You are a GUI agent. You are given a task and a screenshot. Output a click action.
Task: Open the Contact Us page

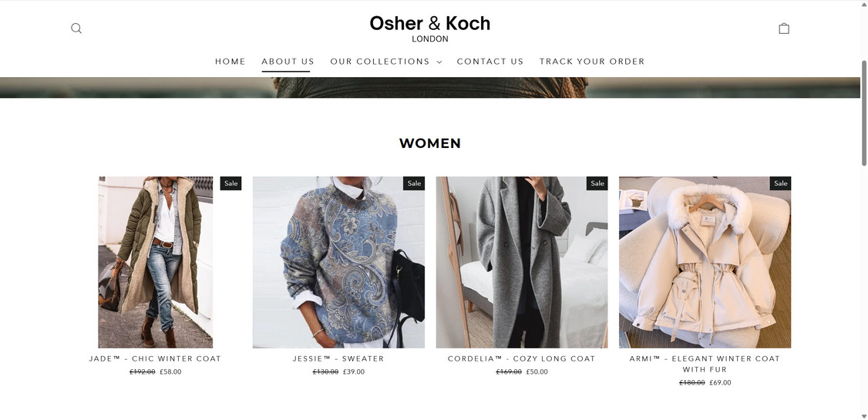coord(490,62)
